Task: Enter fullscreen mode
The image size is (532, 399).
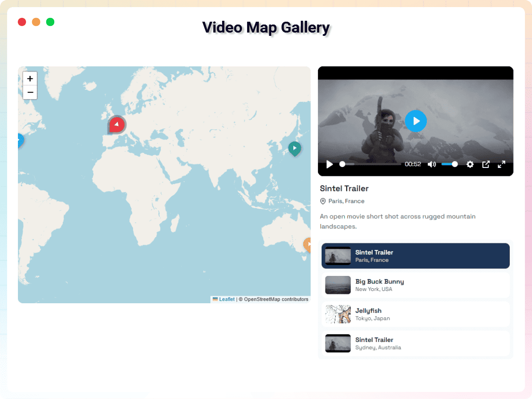Action: pos(501,164)
